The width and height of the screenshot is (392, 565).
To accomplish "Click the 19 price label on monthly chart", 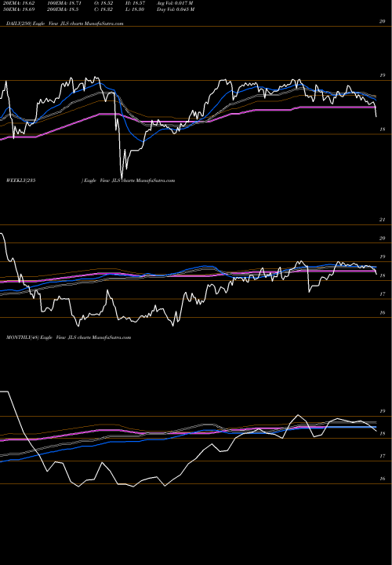I will click(x=383, y=411).
